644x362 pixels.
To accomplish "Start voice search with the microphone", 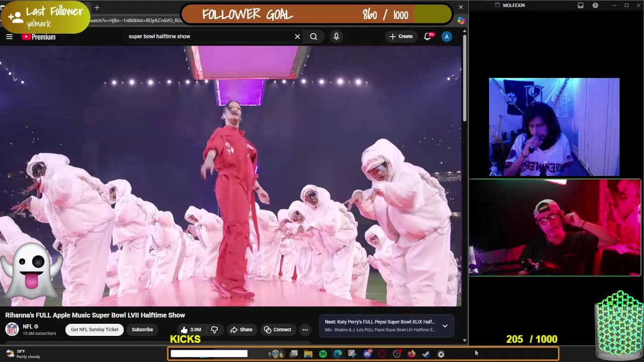I will point(336,36).
